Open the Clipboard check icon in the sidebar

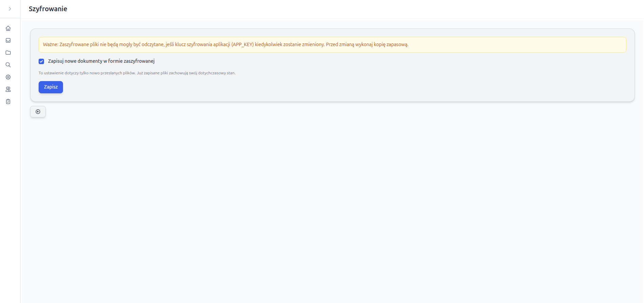coord(8,101)
